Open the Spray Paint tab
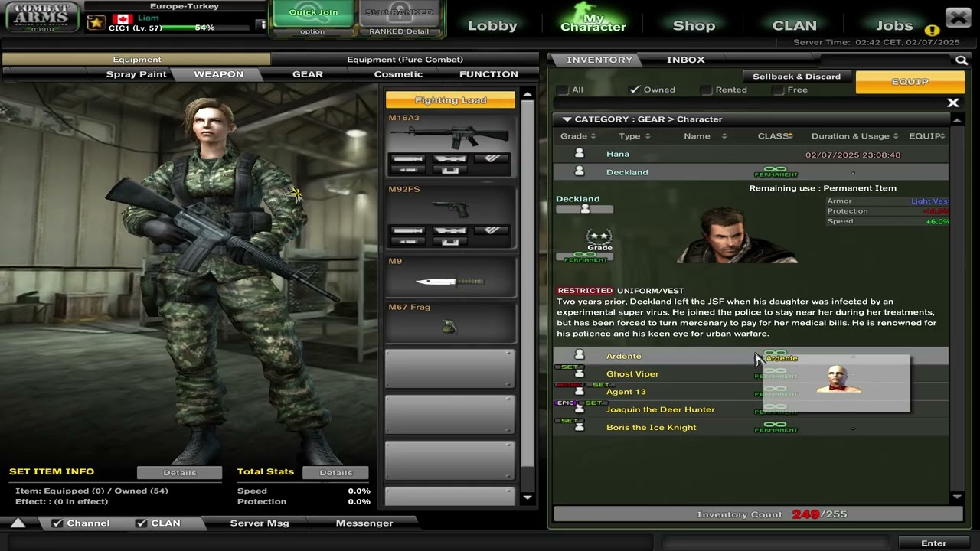The width and height of the screenshot is (980, 551). pos(136,74)
